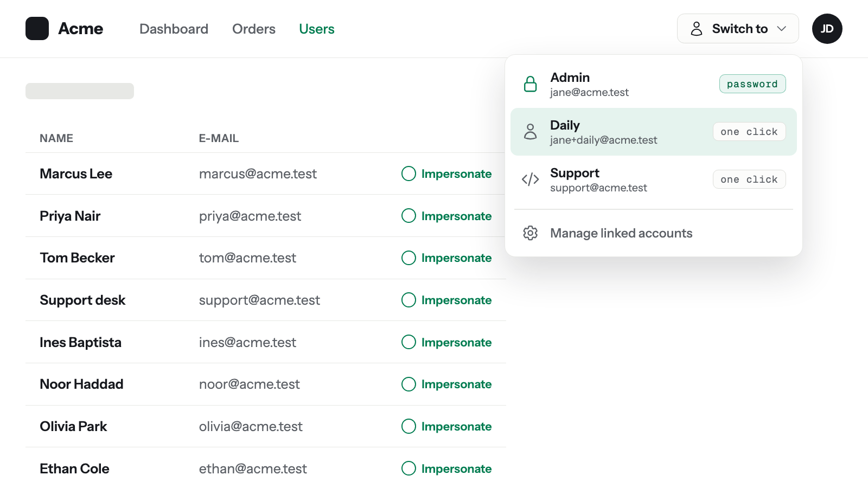Click the circle icon in Ines Baptista's row
The width and height of the screenshot is (868, 488).
(409, 342)
